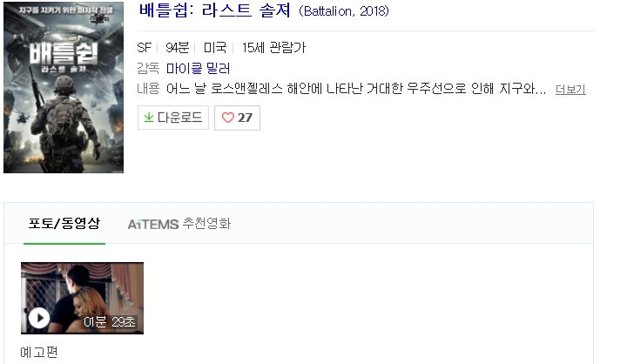Open the Battleship movie poster image
This screenshot has height=364, width=627.
(x=64, y=87)
